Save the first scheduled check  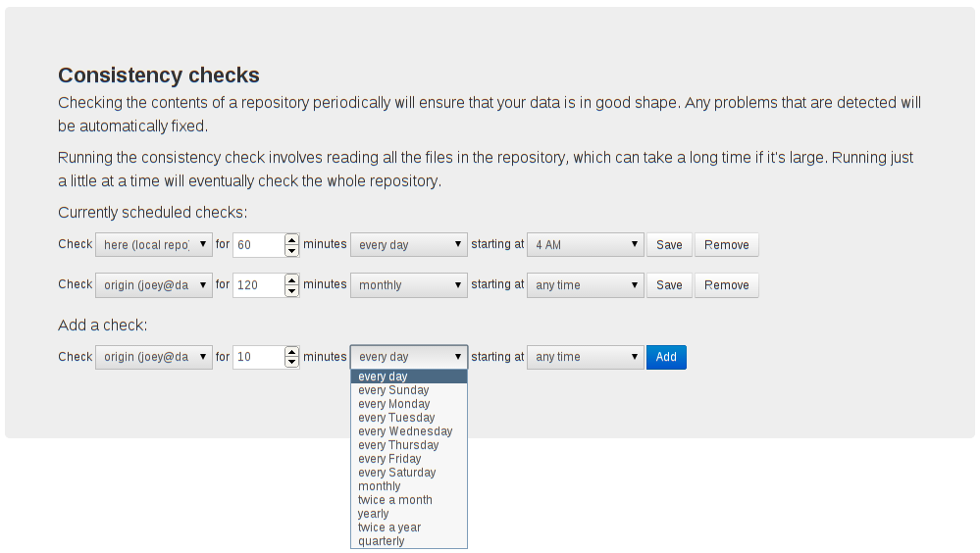[x=669, y=245]
